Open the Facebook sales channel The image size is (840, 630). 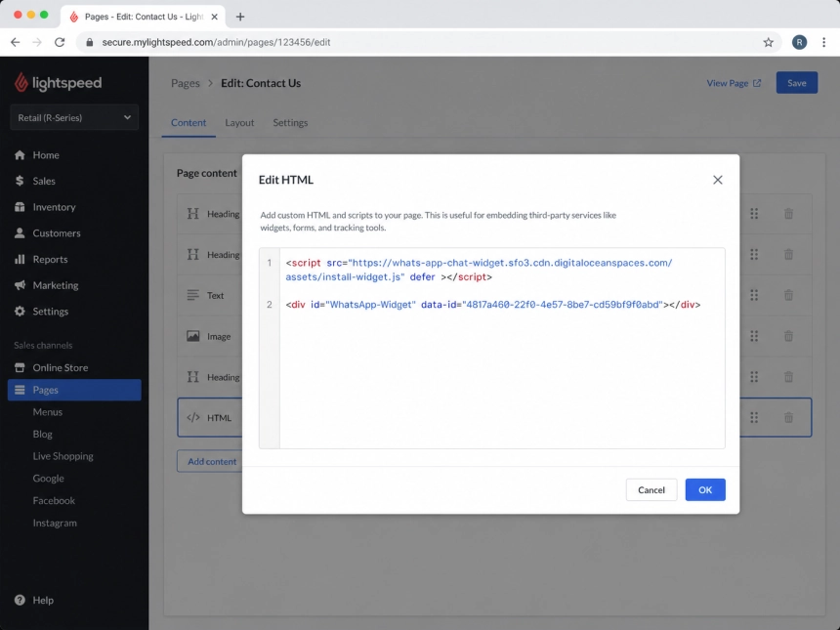tap(54, 500)
